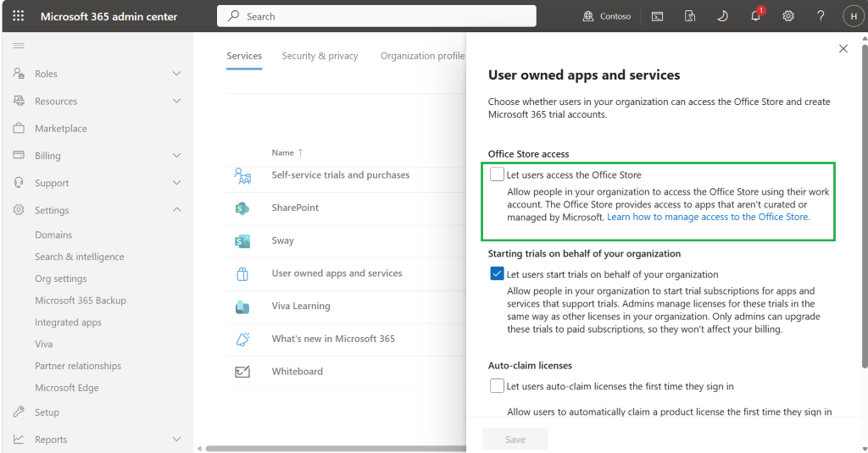The width and height of the screenshot is (868, 453).
Task: Open account avatar H
Action: click(854, 16)
